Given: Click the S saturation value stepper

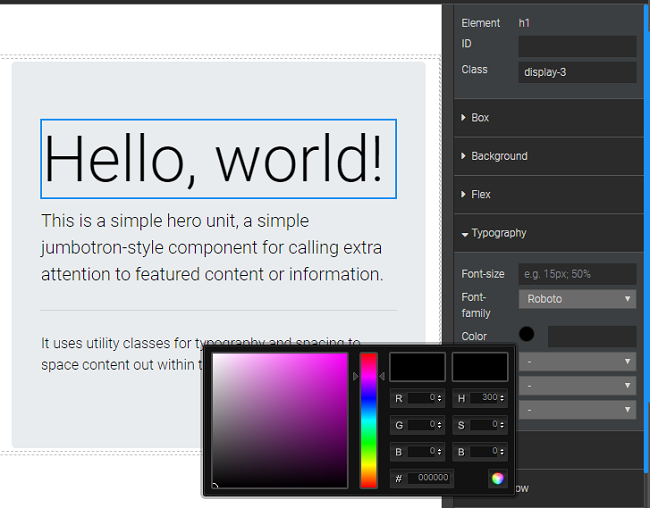Looking at the screenshot, I should coord(487,425).
